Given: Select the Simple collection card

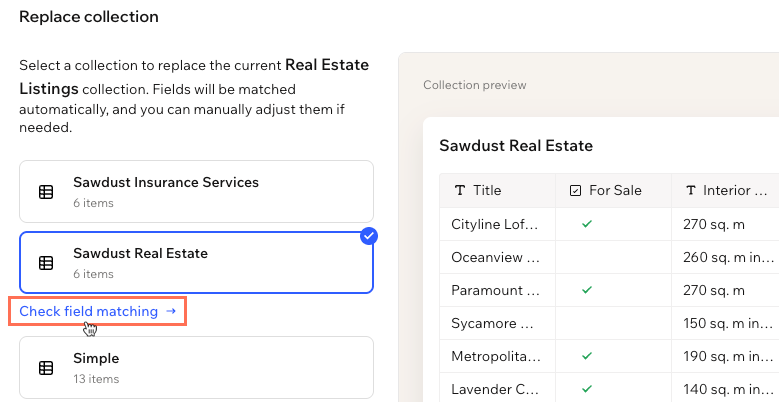Looking at the screenshot, I should pos(196,367).
